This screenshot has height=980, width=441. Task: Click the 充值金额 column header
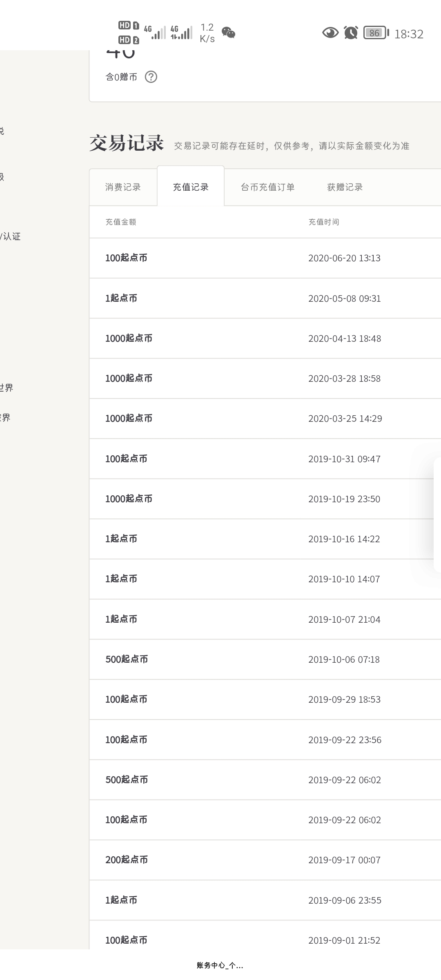click(x=121, y=222)
